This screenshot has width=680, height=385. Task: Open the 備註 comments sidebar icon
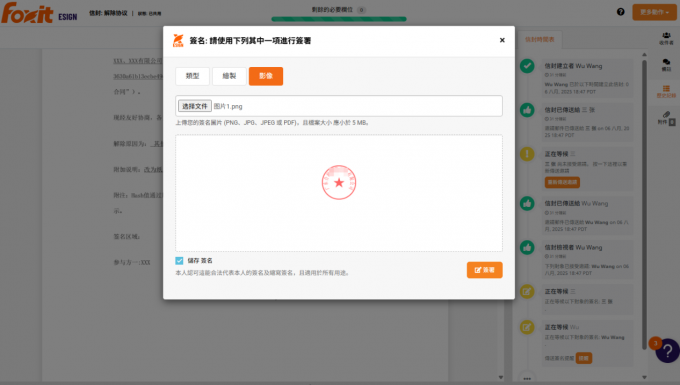tap(666, 65)
